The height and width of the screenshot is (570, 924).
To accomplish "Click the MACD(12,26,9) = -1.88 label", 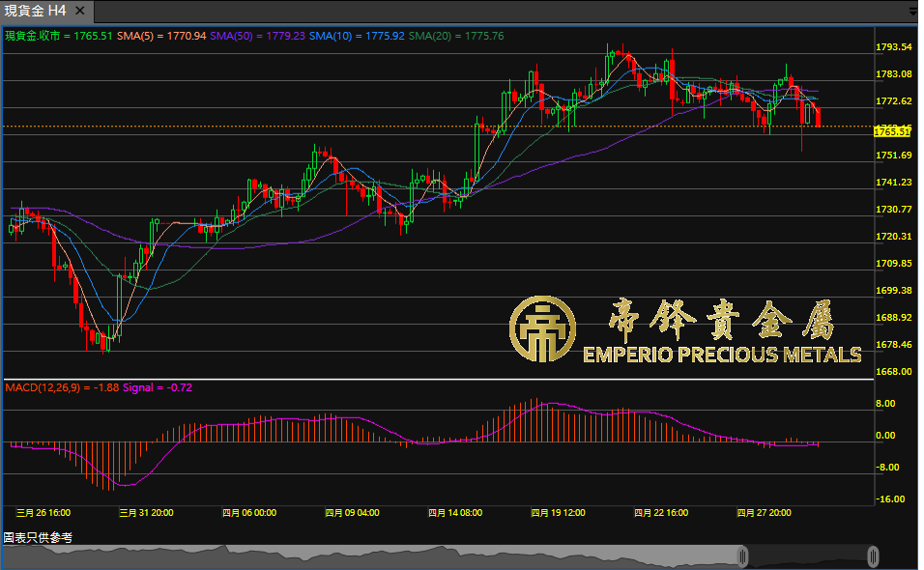I will point(62,387).
